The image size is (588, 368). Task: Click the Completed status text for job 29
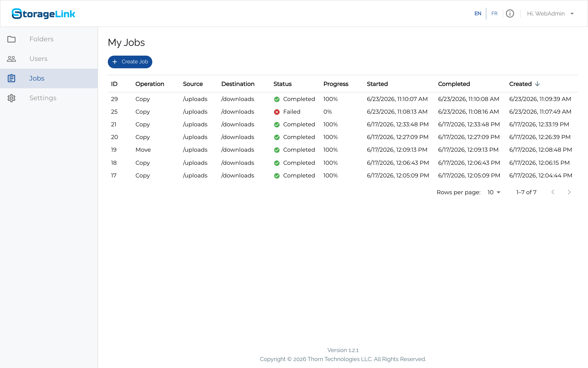tap(299, 99)
